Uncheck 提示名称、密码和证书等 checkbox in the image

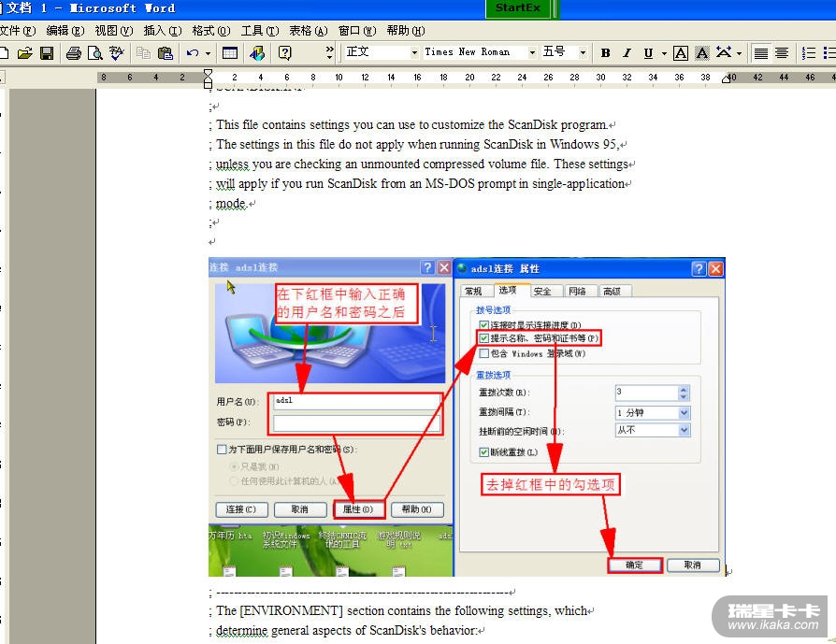click(x=483, y=338)
